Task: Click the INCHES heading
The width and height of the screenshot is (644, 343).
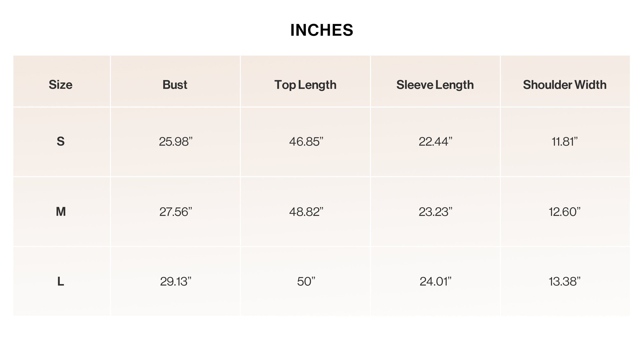Action: [322, 30]
